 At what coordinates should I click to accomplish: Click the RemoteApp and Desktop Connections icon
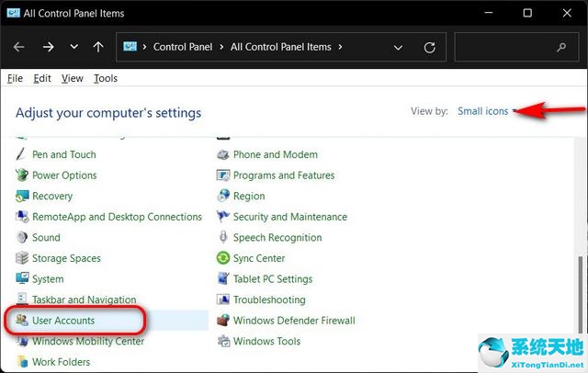[x=22, y=216]
